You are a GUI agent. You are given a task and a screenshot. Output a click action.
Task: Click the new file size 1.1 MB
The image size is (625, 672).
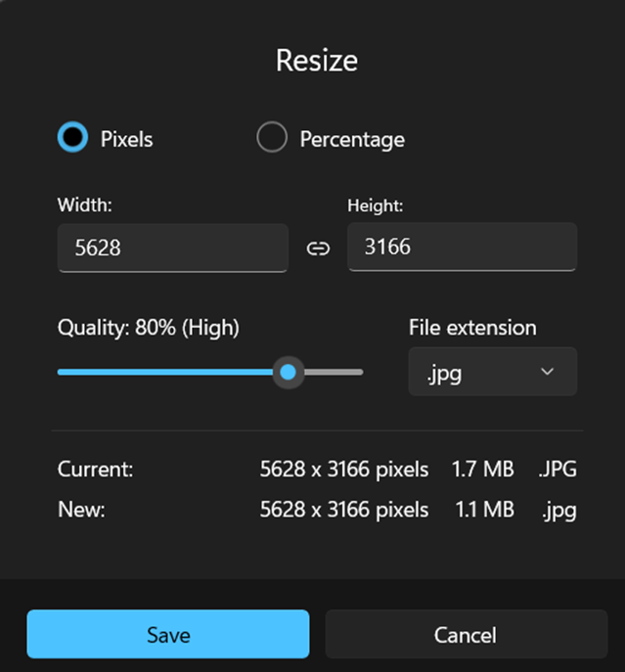coord(484,510)
